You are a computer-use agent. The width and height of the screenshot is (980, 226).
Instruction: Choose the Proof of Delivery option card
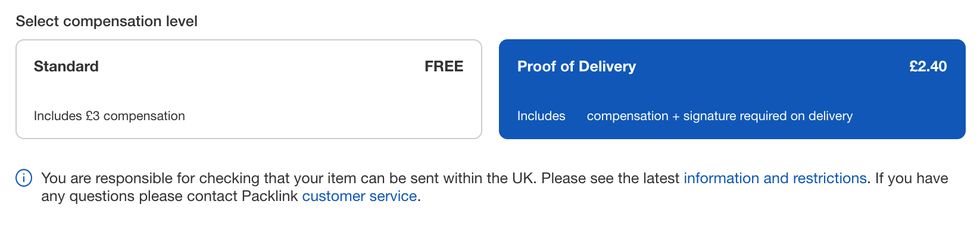pyautogui.click(x=732, y=89)
